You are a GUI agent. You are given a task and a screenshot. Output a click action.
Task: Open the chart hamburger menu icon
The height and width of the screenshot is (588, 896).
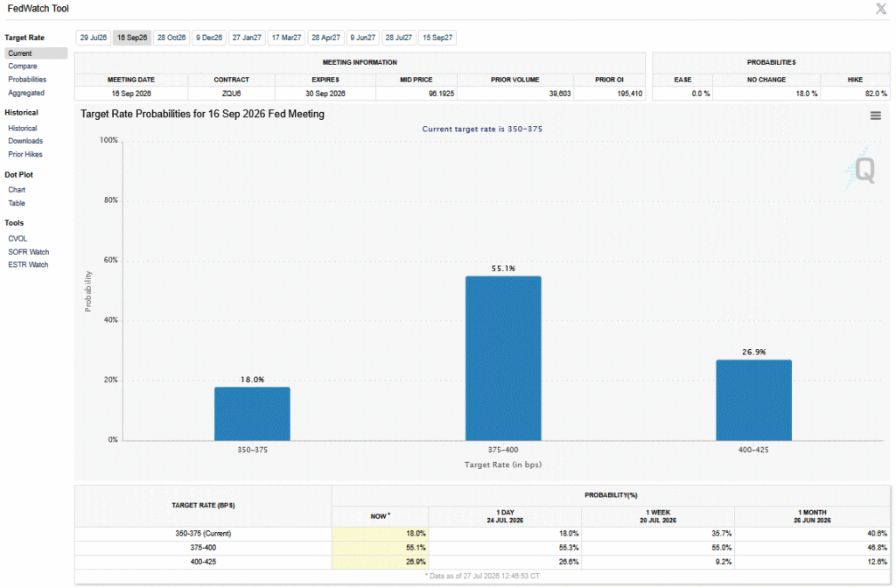tap(875, 115)
